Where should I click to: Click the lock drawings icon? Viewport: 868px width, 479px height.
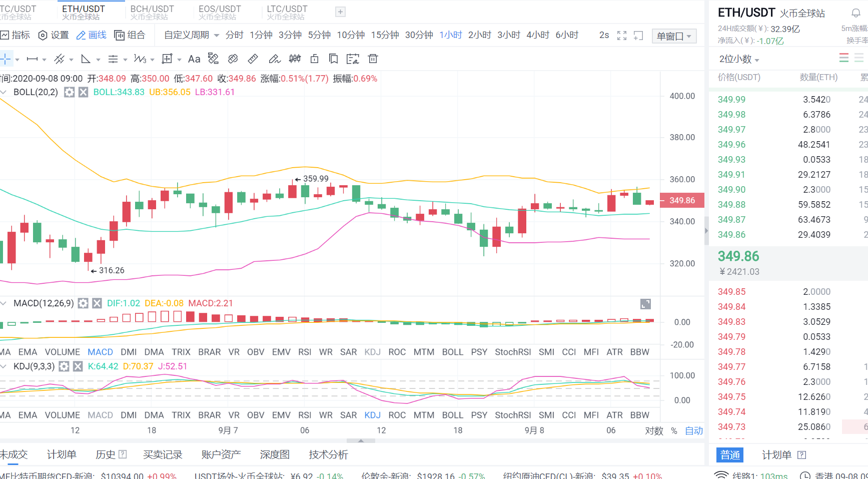[314, 59]
